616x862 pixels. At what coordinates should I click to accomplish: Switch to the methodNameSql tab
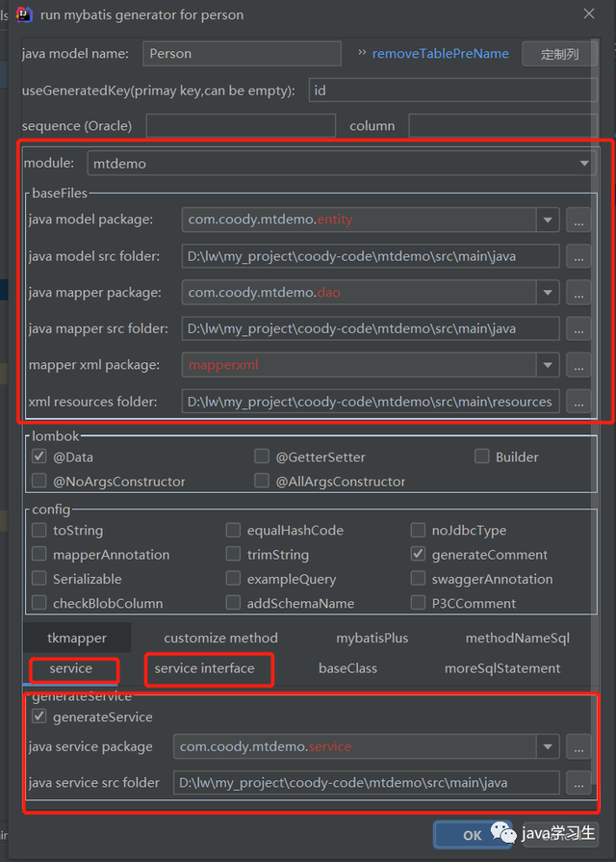518,638
